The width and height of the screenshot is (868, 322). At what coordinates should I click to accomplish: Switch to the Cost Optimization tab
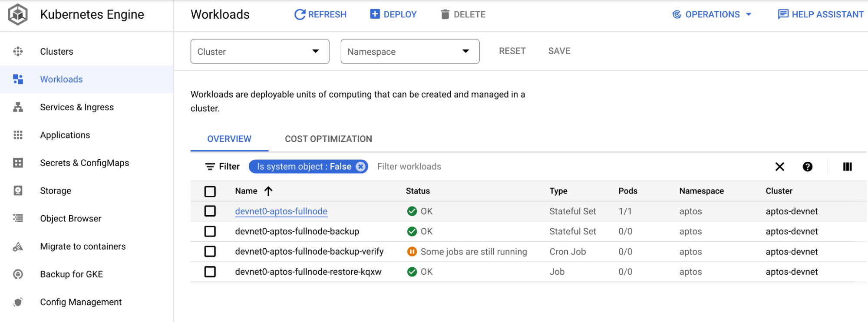point(328,139)
